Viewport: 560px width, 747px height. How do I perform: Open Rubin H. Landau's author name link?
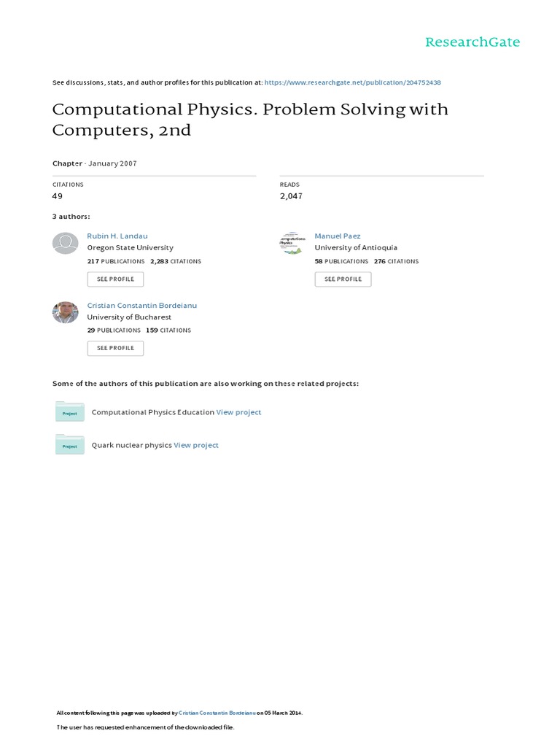click(119, 236)
